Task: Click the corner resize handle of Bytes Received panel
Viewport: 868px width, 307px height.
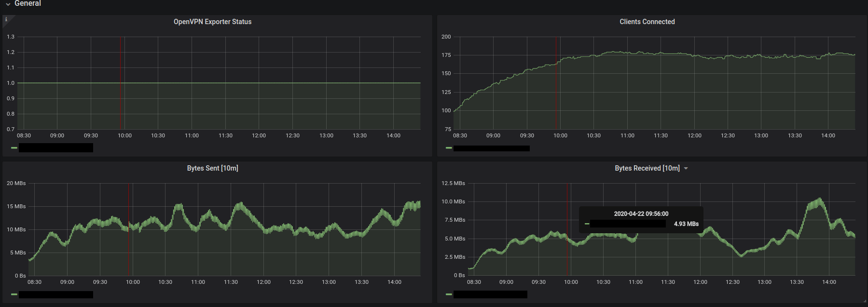Action: (x=864, y=301)
